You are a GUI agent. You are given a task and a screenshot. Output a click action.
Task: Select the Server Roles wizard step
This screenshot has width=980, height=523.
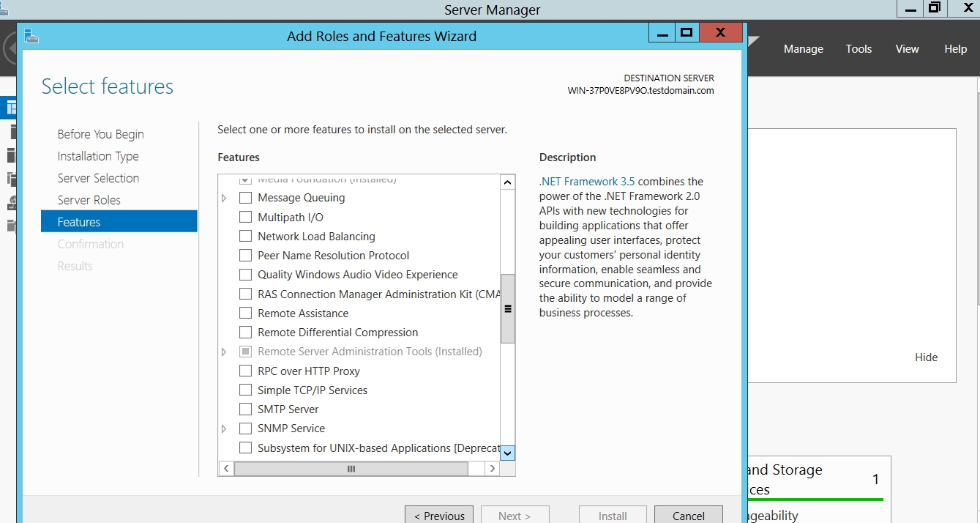click(89, 200)
